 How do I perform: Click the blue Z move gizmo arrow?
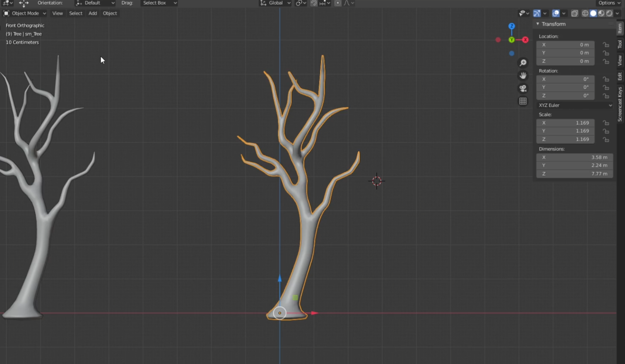click(280, 279)
